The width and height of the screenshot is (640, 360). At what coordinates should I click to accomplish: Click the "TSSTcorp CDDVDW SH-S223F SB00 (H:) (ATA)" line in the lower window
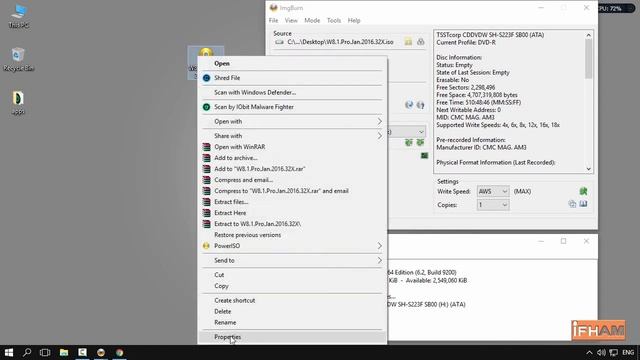point(427,304)
